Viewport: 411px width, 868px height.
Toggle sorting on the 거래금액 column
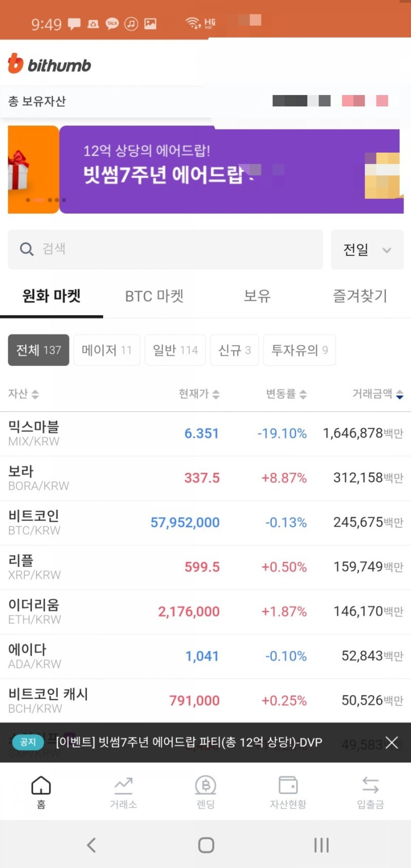click(x=378, y=394)
